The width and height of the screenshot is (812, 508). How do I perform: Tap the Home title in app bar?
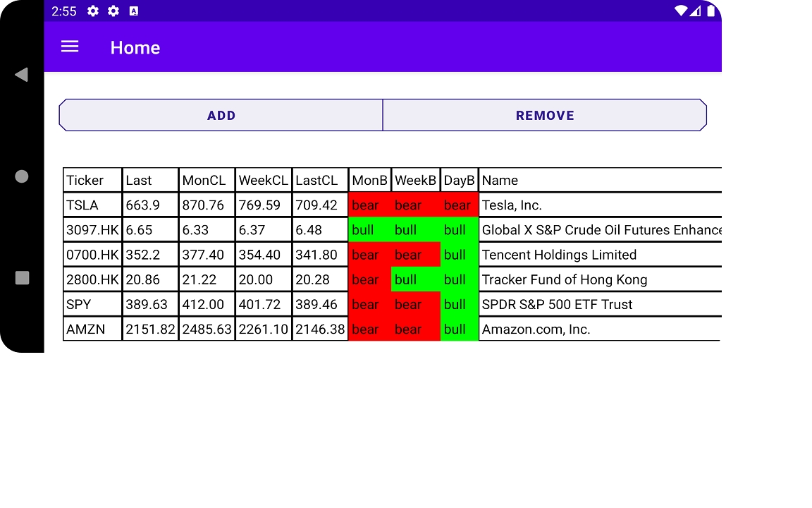click(135, 48)
